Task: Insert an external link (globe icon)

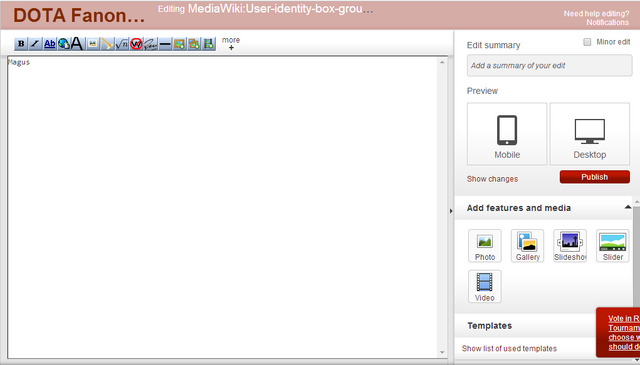Action: tap(64, 44)
